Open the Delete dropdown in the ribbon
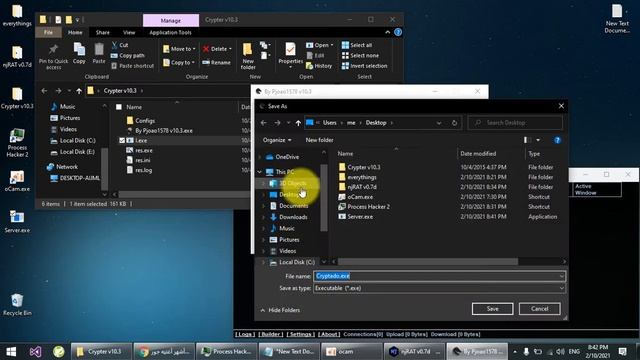Viewport: 640px width, 360px height. tap(230, 49)
